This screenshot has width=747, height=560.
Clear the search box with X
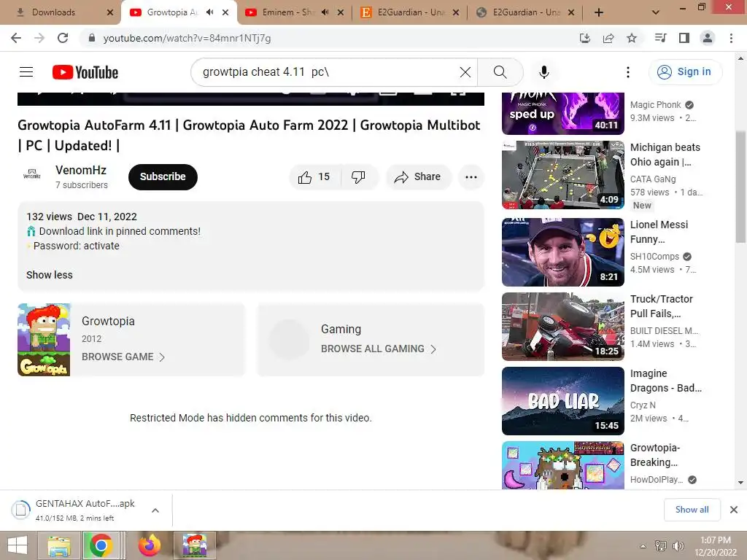465,72
